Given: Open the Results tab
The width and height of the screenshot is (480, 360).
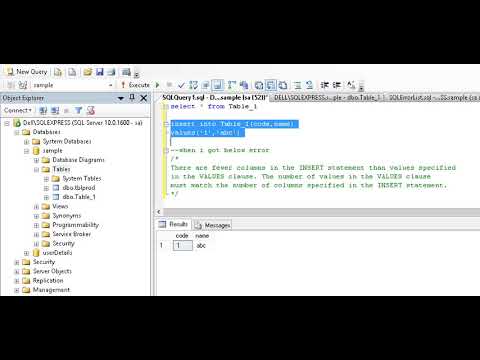Looking at the screenshot, I should coord(174,224).
